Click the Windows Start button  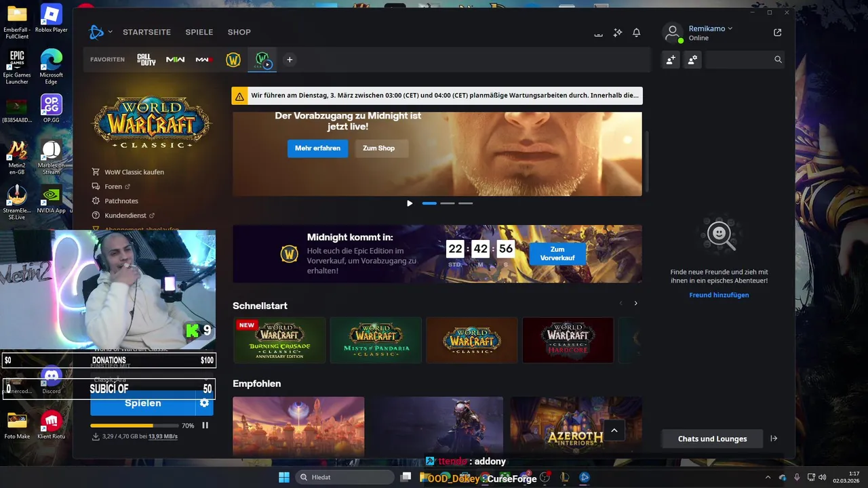(x=284, y=477)
